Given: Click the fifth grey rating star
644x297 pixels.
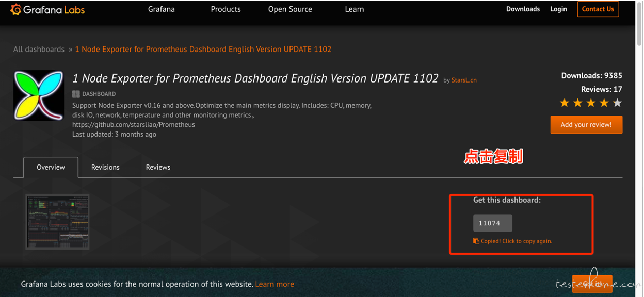Looking at the screenshot, I should (x=617, y=103).
